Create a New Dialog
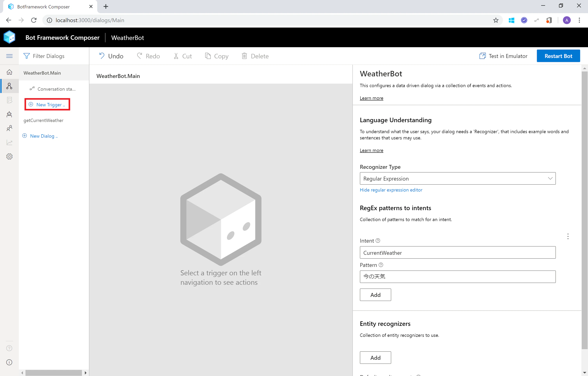The height and width of the screenshot is (376, 588). [40, 136]
